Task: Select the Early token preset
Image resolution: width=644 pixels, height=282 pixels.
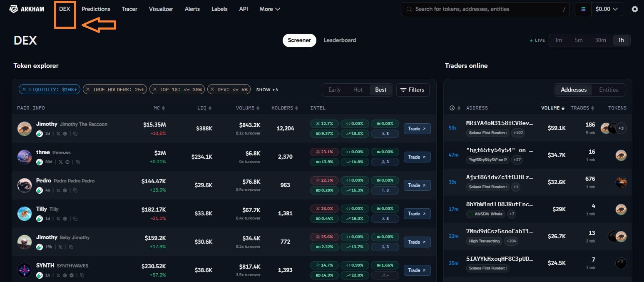Action: 334,90
